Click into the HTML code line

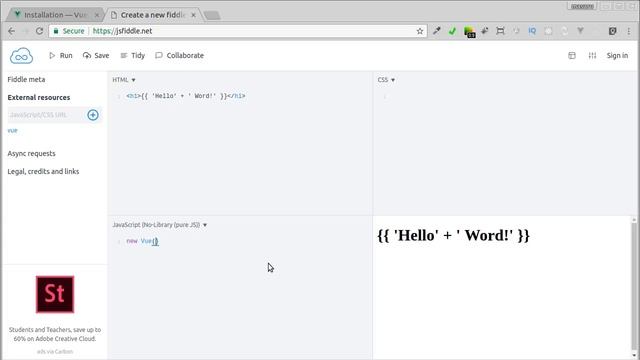point(186,96)
